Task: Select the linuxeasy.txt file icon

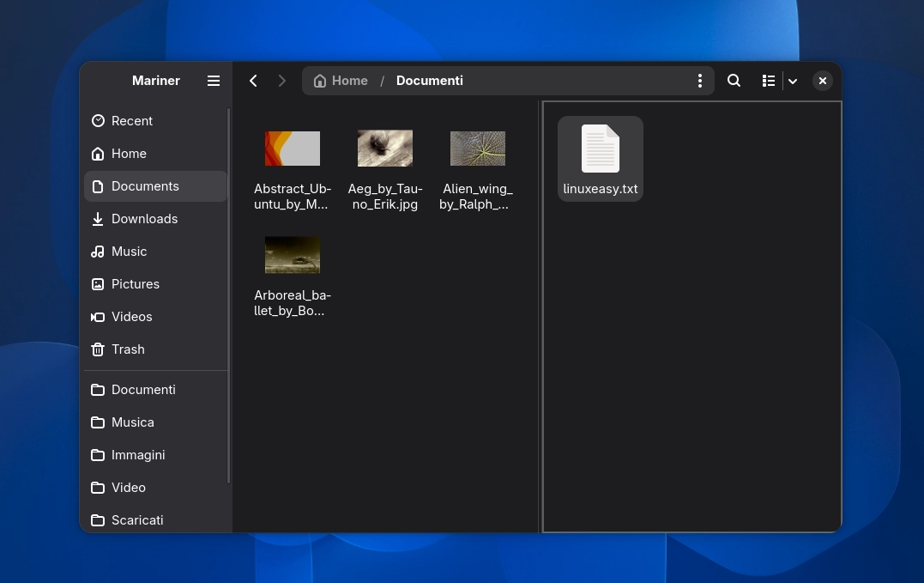Action: (x=601, y=149)
